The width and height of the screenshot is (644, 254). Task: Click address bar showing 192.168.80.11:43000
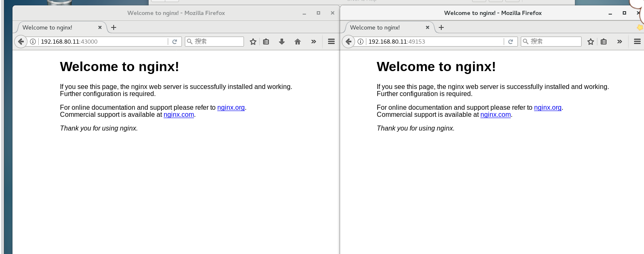[x=103, y=42]
